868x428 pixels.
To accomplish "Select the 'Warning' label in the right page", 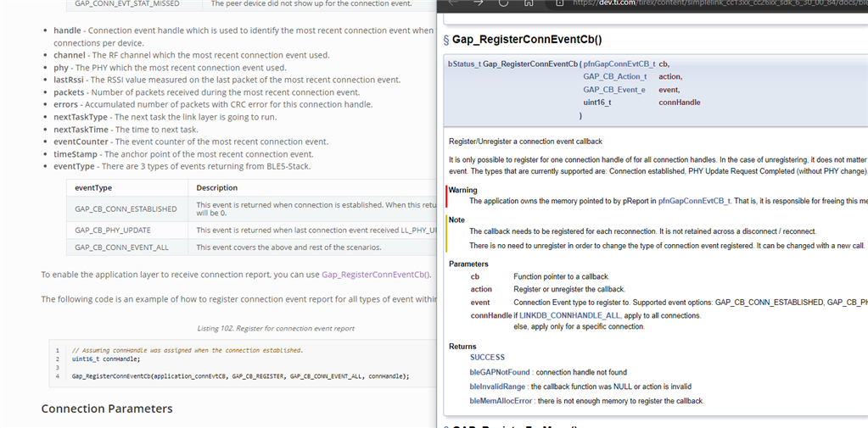I will (x=462, y=190).
